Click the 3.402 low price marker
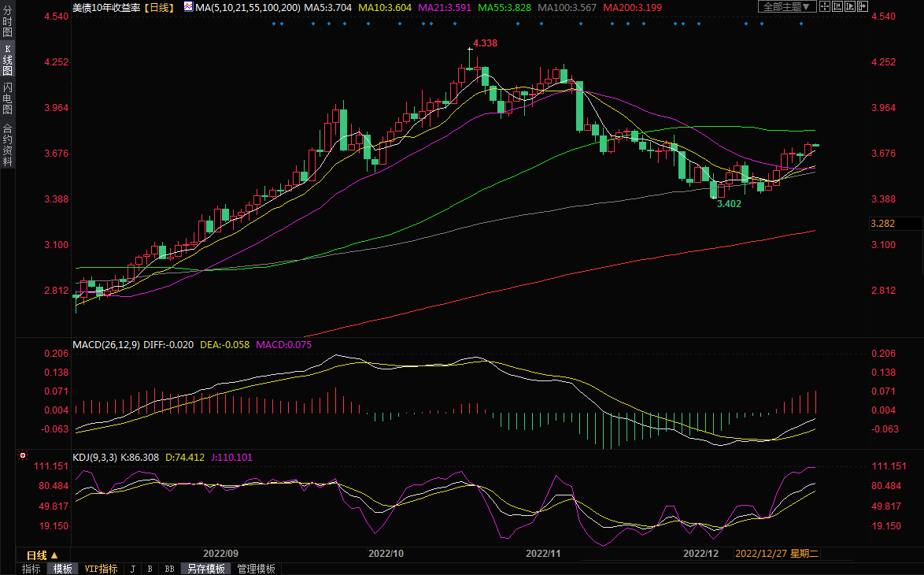The image size is (924, 575). tap(729, 203)
